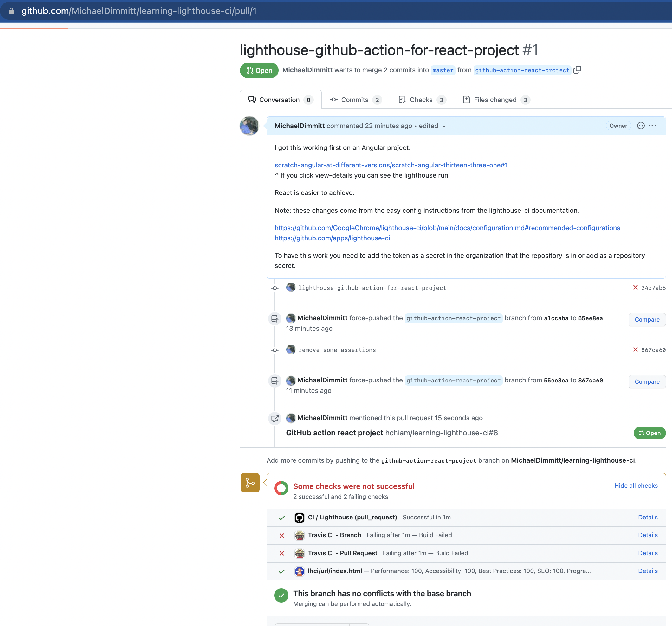The width and height of the screenshot is (672, 626).
Task: Click the green no-conflicts checkmark circle
Action: (x=281, y=595)
